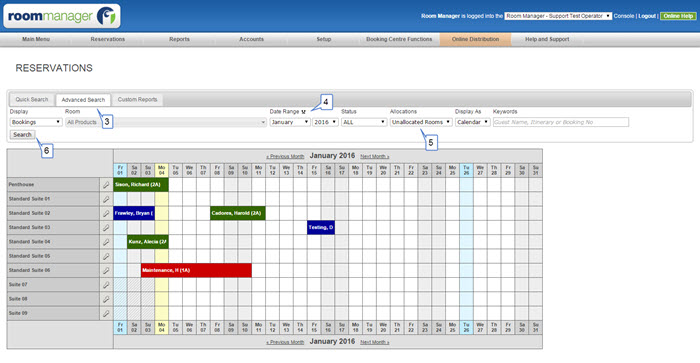Select the Standard Suite 04 row label
The height and width of the screenshot is (363, 700).
[x=53, y=242]
